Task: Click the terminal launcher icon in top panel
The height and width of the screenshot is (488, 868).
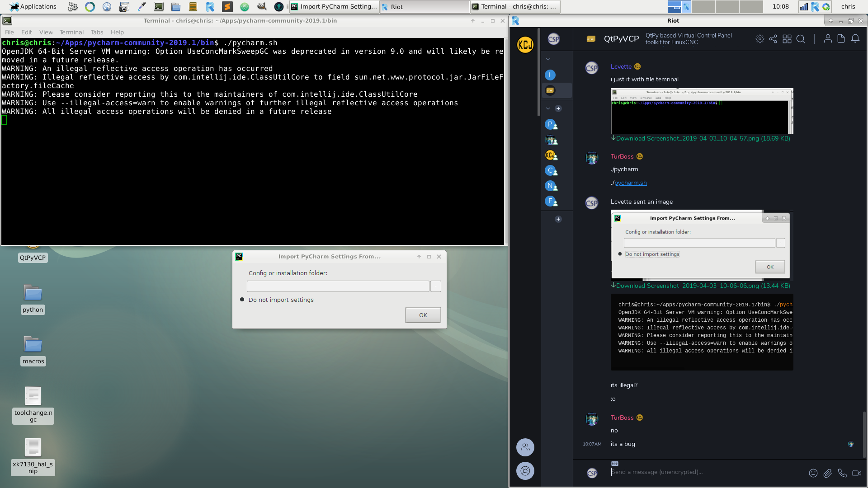Action: [159, 6]
